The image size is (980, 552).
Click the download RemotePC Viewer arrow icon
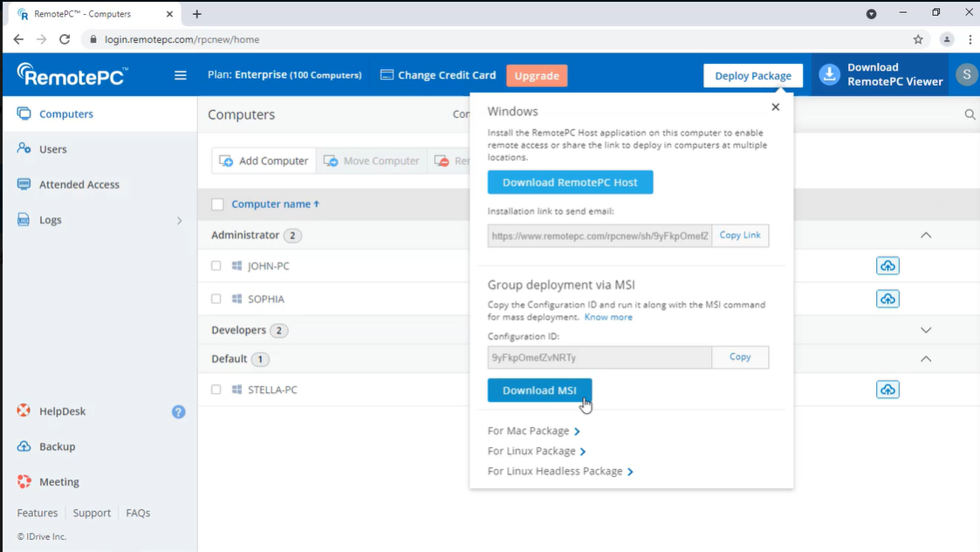coord(829,74)
